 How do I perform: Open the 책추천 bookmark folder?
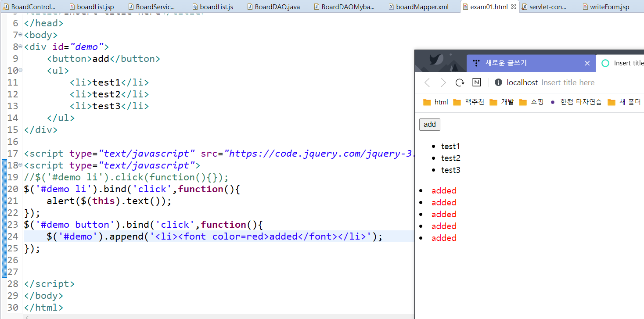(x=469, y=102)
